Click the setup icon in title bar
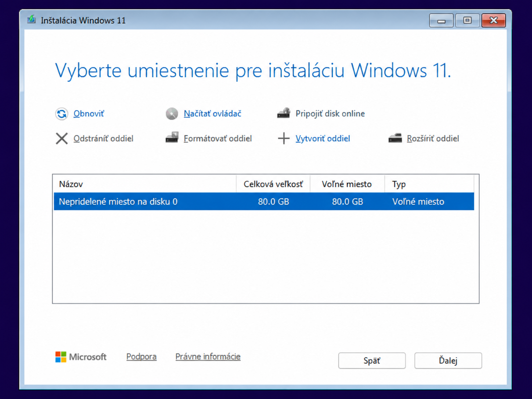The height and width of the screenshot is (399, 532). tap(32, 19)
